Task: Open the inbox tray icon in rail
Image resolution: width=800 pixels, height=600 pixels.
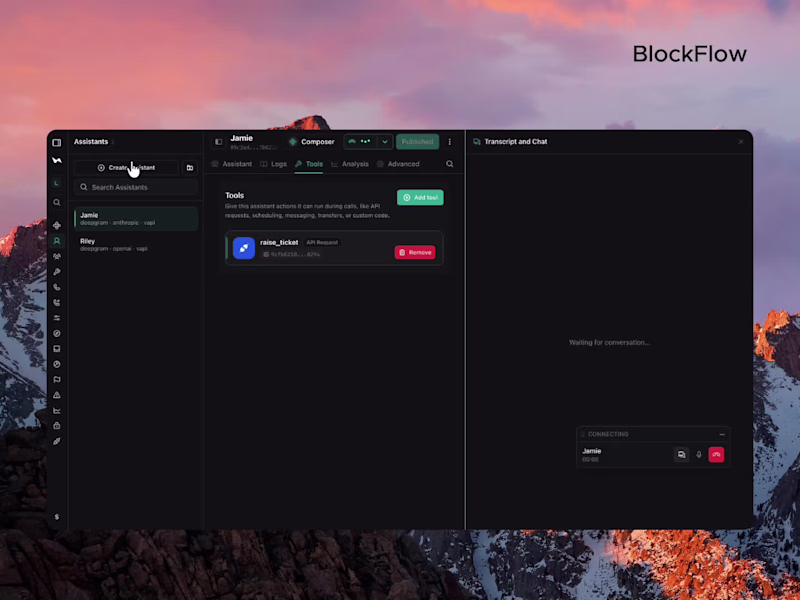Action: point(57,349)
